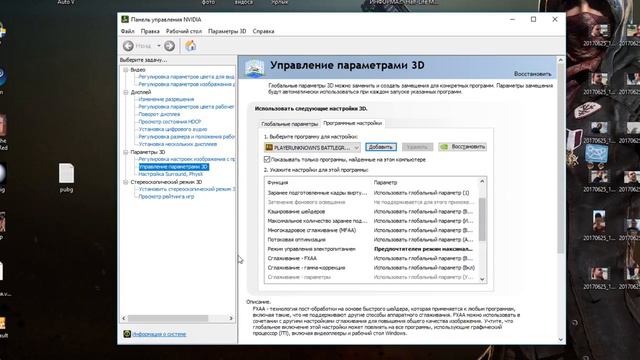Image resolution: width=640 pixels, height=360 pixels.
Task: Open the PLAYERUNKNOWN'S BATTLEGROUNDS program dropdown
Action: point(312,147)
